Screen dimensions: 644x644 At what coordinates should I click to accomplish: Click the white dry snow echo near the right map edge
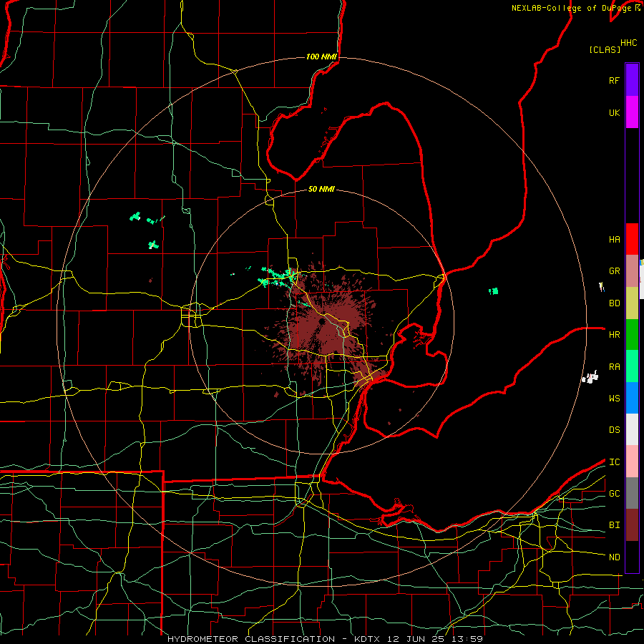(x=590, y=377)
